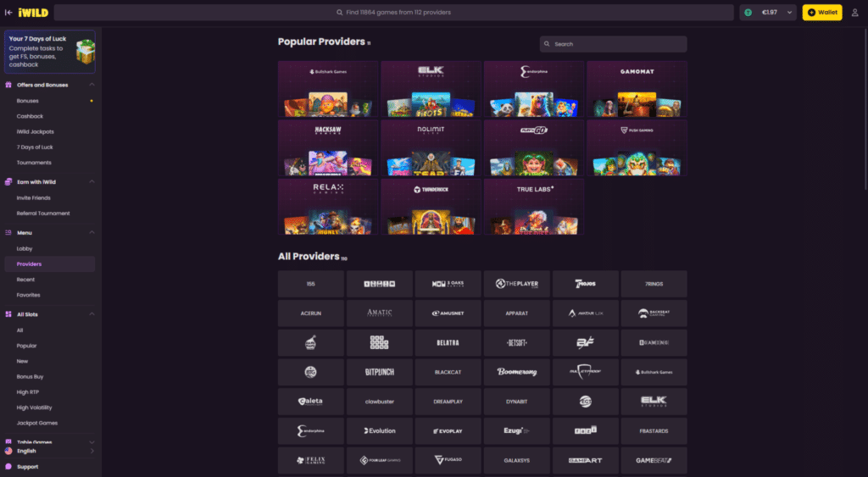
Task: Open the Cashback link
Action: (x=30, y=116)
